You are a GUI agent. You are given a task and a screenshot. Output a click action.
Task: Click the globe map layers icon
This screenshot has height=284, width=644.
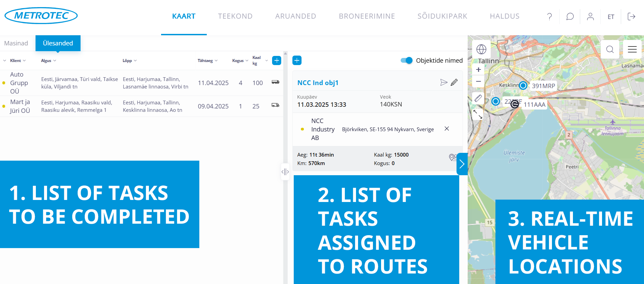tap(481, 49)
